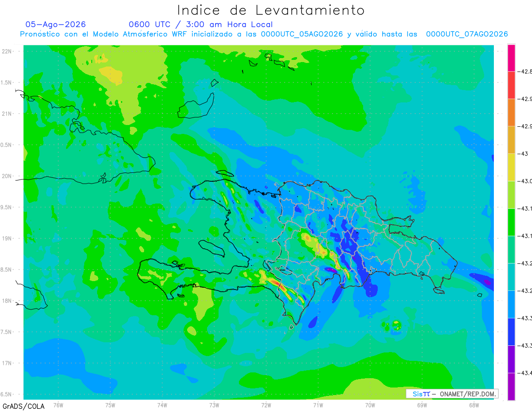This screenshot has height=411, width=532.
Task: Click the magenta swatch atop the color legend
Action: pyautogui.click(x=511, y=58)
